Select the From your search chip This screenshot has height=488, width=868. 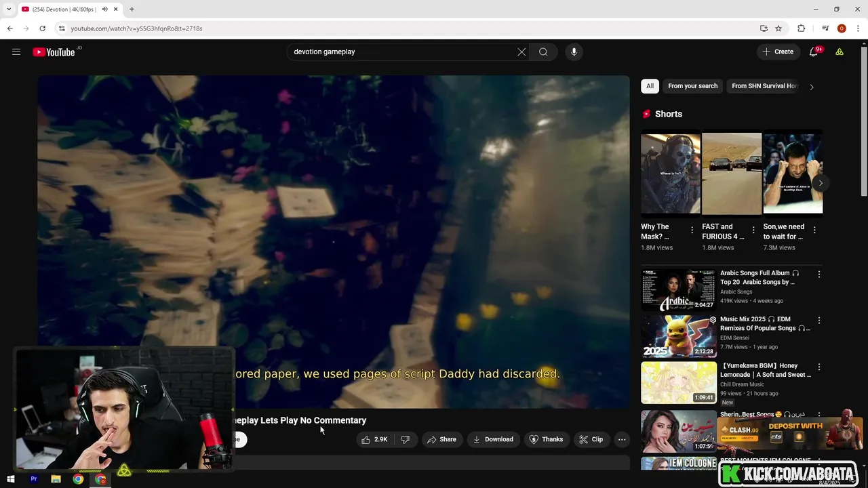point(692,86)
